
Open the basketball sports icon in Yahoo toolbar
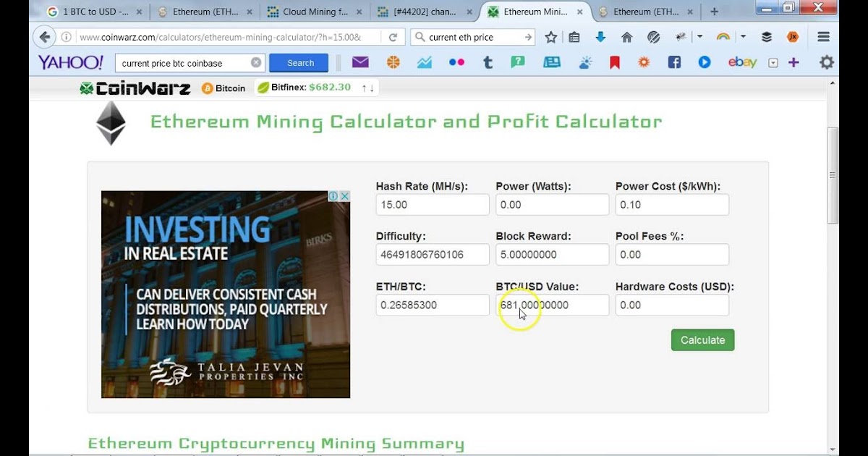pos(393,62)
